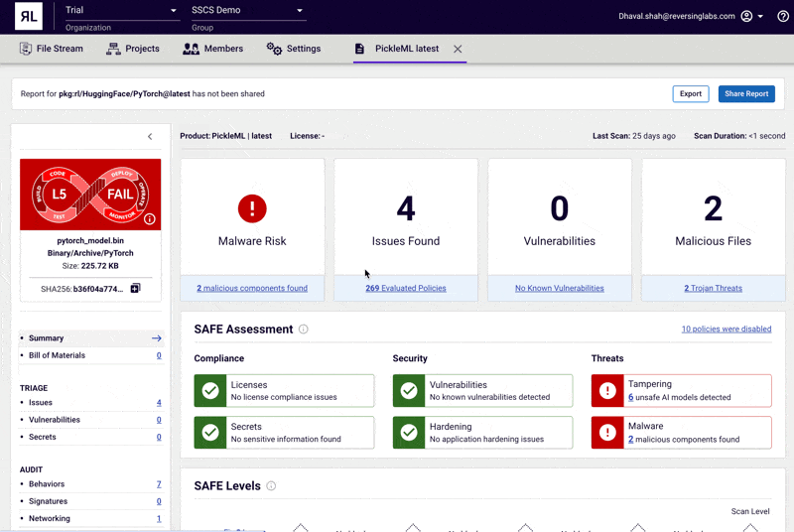This screenshot has width=794, height=532.
Task: Click the Malicious Files number 2
Action: coord(713,208)
